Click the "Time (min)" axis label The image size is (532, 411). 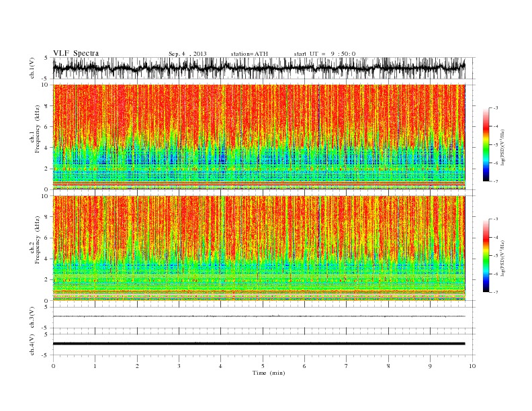(269, 373)
